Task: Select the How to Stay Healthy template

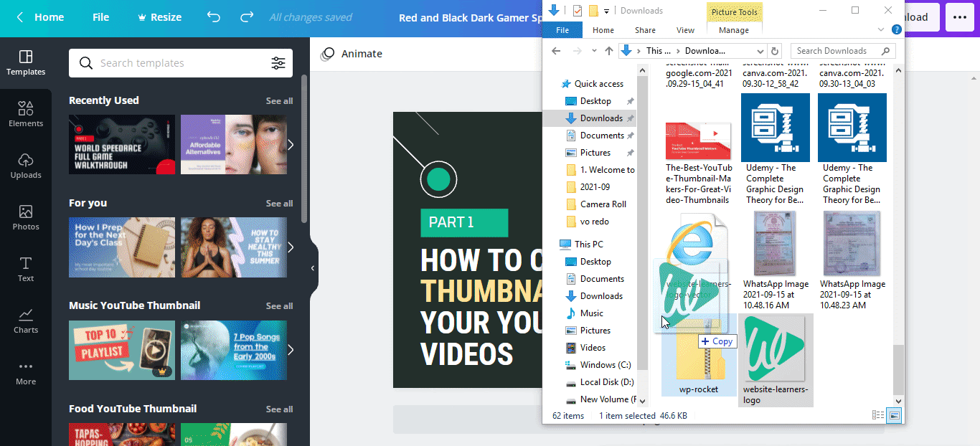Action: pyautogui.click(x=234, y=247)
